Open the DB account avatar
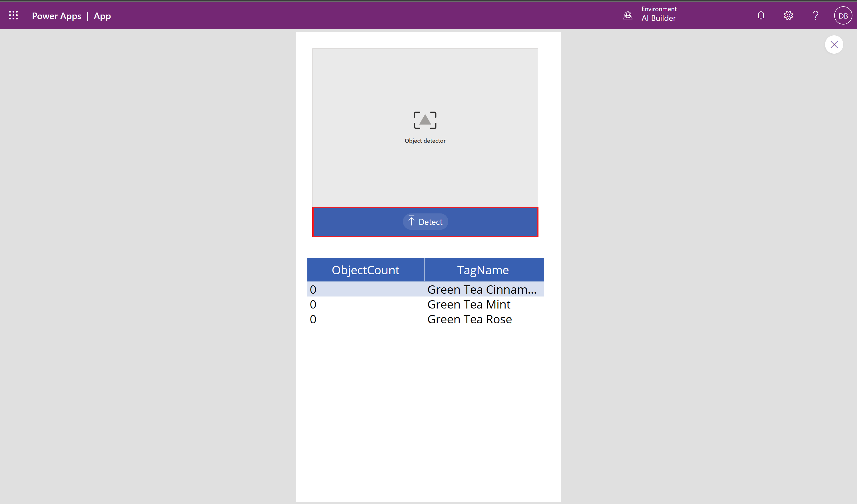 843,15
